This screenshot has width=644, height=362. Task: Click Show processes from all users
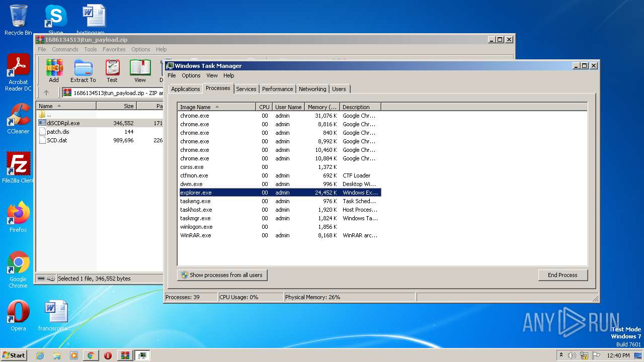click(x=222, y=275)
